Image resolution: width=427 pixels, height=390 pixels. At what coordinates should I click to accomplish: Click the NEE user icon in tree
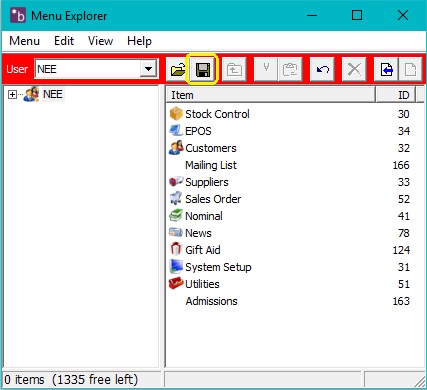[31, 94]
